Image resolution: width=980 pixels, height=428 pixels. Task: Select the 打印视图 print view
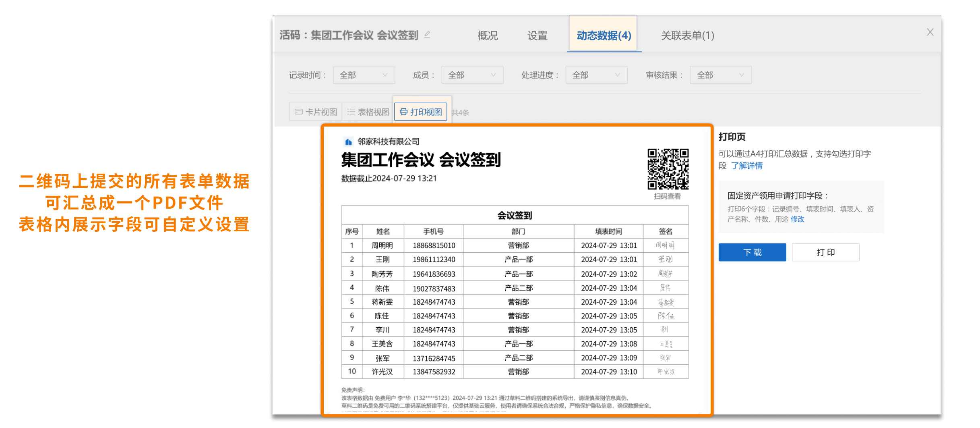point(421,112)
